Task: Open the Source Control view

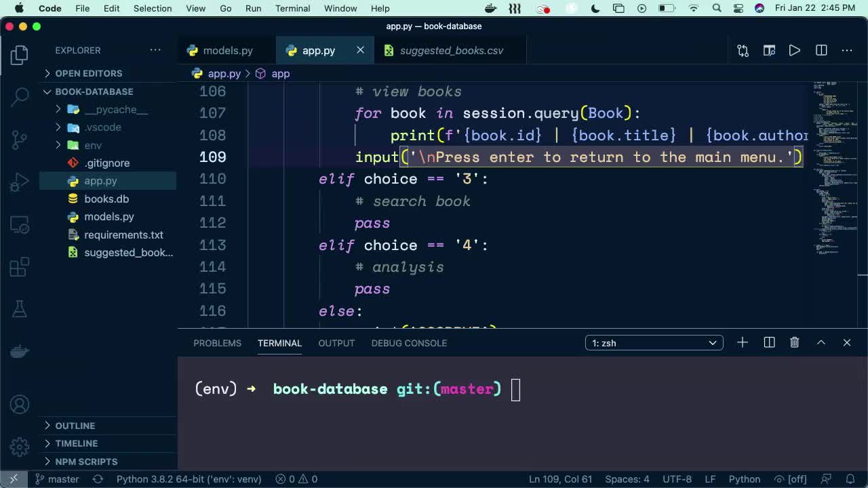Action: tap(20, 140)
